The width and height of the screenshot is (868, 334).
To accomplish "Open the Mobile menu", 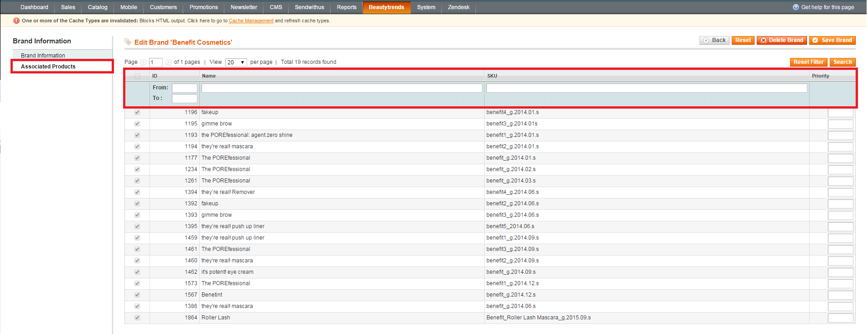I will [x=129, y=7].
